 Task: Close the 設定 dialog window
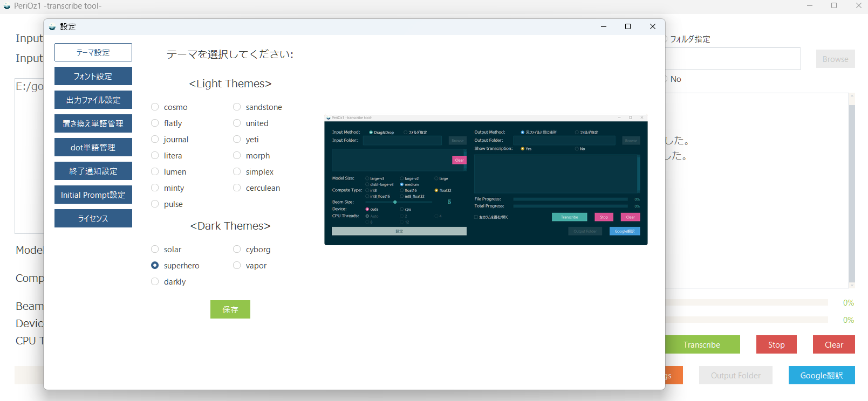[652, 26]
